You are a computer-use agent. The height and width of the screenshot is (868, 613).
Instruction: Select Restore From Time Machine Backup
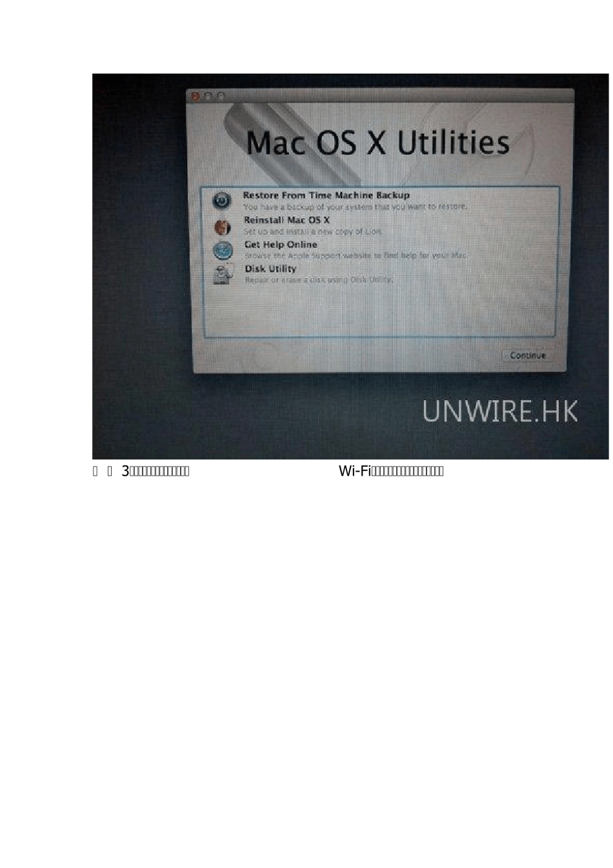326,195
